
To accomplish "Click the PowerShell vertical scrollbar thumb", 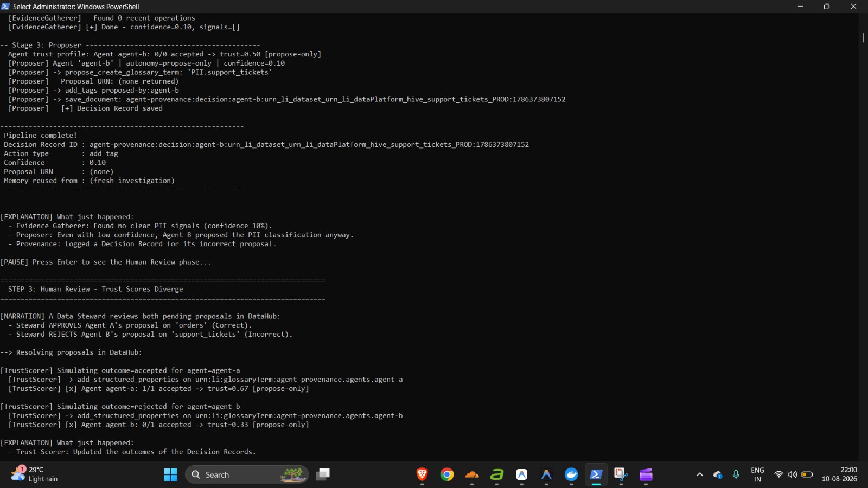I will click(863, 37).
